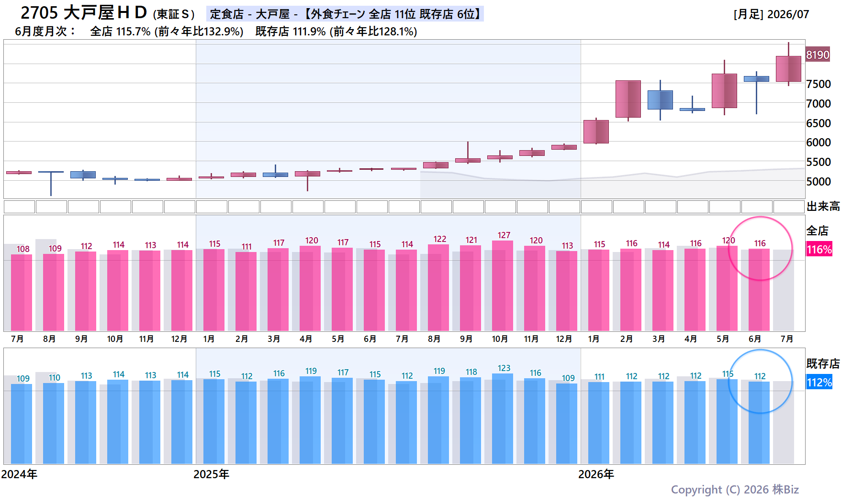Image resolution: width=852 pixels, height=504 pixels.
Task: Click the [月足] 2026/07 timeframe label
Action: point(771,14)
